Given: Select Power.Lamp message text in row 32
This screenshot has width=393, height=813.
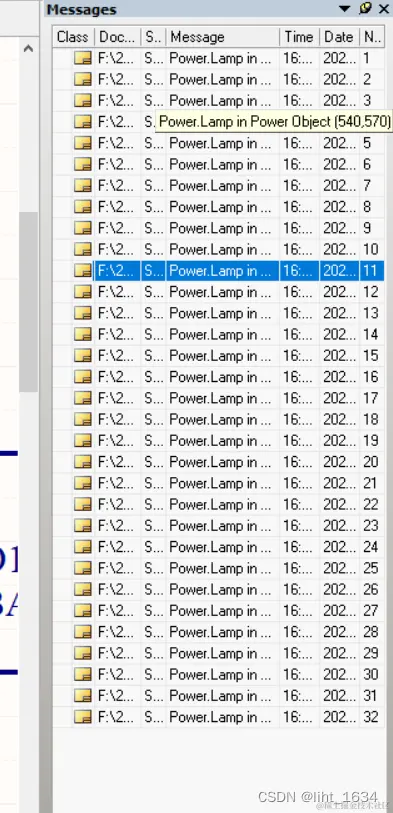Looking at the screenshot, I should pyautogui.click(x=220, y=718).
